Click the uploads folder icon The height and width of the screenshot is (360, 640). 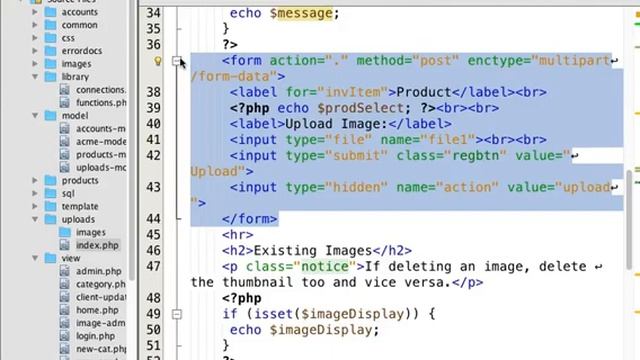[x=51, y=220]
